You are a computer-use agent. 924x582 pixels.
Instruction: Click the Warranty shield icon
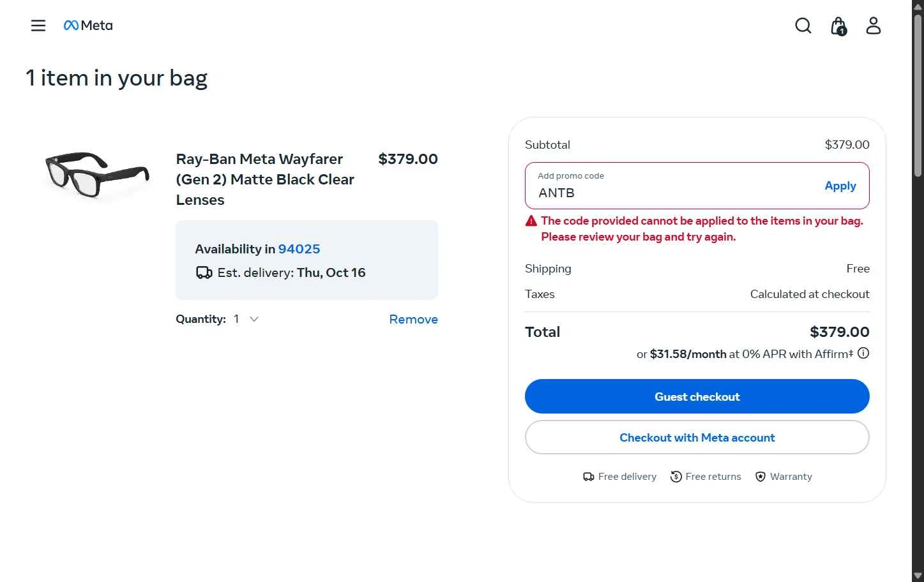[761, 477]
